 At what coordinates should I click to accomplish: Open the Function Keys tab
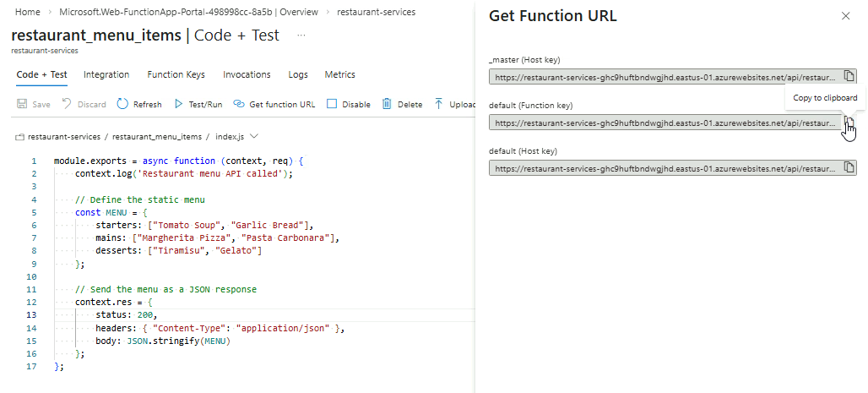pyautogui.click(x=176, y=74)
